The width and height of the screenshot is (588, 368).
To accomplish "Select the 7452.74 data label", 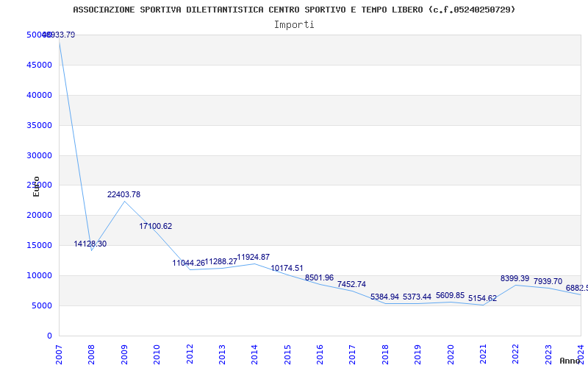I will [352, 284].
